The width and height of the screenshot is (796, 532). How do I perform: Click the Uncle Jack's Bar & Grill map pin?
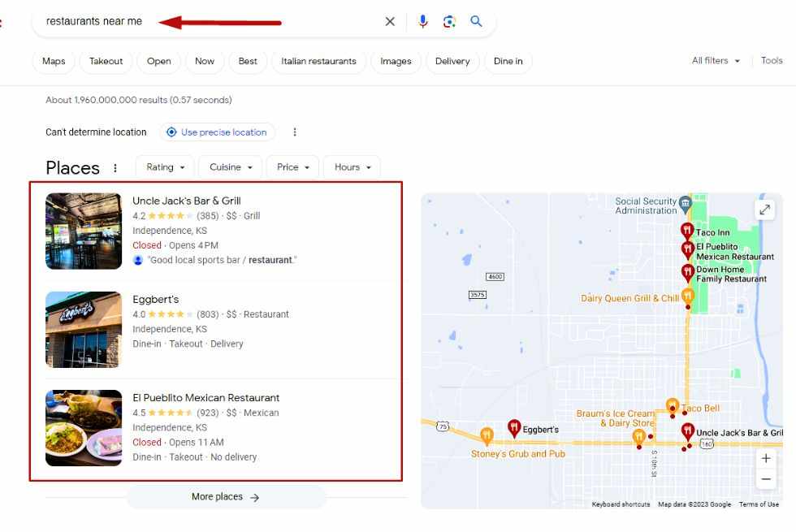pyautogui.click(x=687, y=431)
